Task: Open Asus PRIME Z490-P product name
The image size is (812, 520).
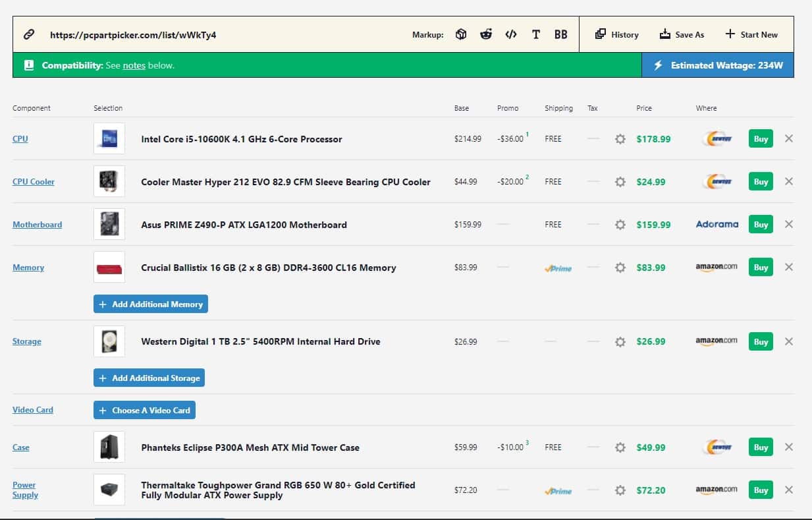Action: coord(244,225)
